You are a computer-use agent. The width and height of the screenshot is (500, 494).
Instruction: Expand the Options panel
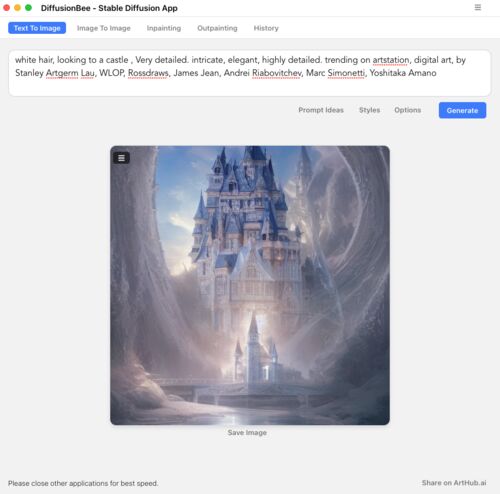pyautogui.click(x=407, y=110)
